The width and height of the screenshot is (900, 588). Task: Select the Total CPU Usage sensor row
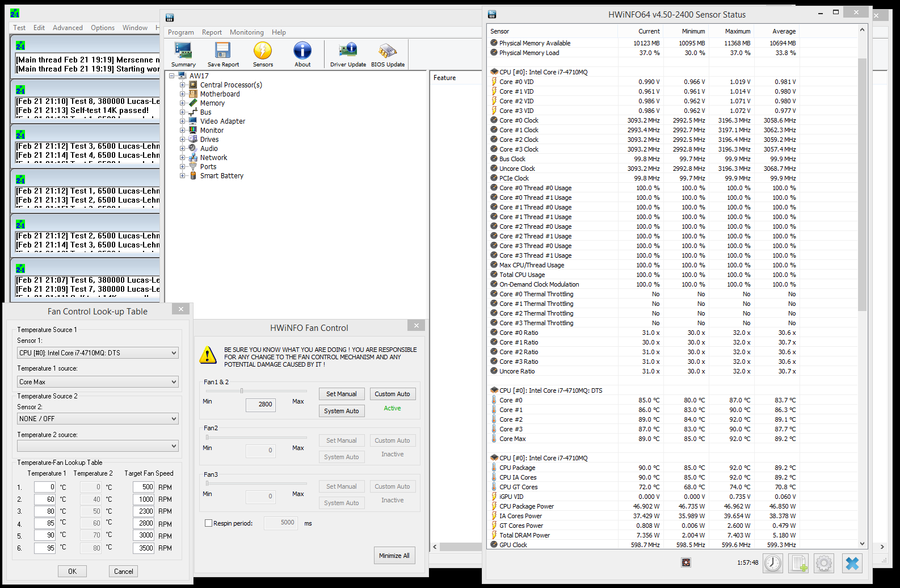(x=643, y=275)
